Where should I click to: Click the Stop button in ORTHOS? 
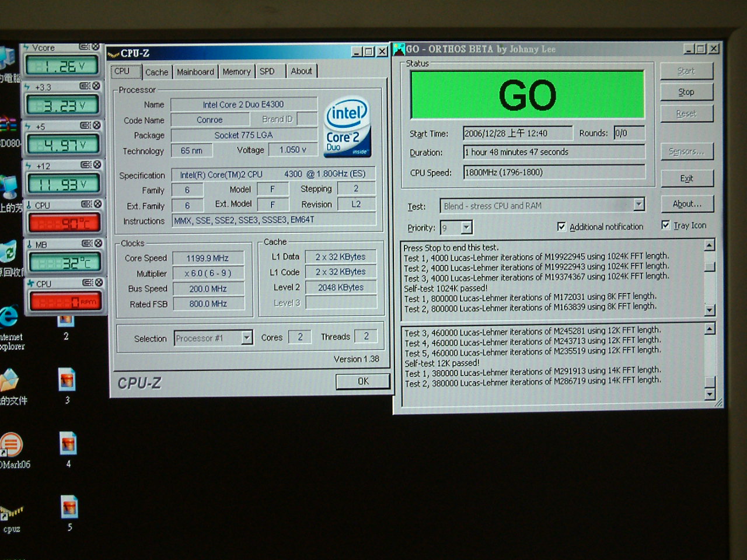[686, 92]
